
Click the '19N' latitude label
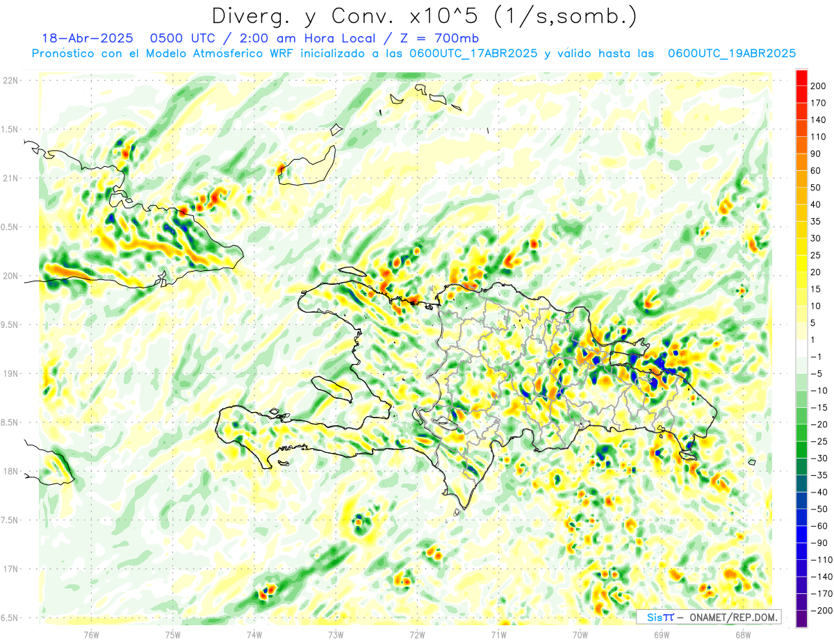coord(10,374)
